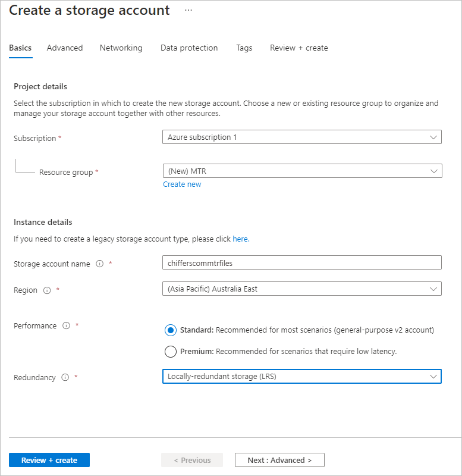Click the info icon beside Performance label

(66, 326)
